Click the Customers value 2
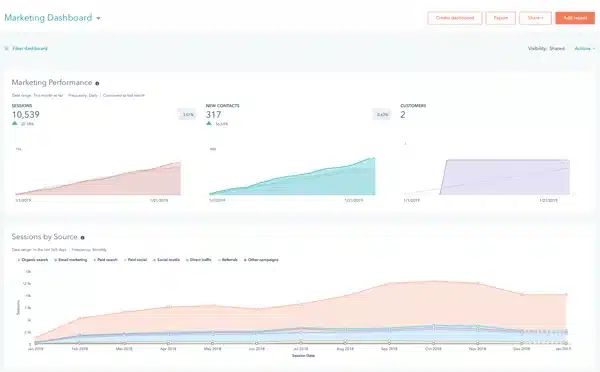This screenshot has height=372, width=600. (403, 114)
